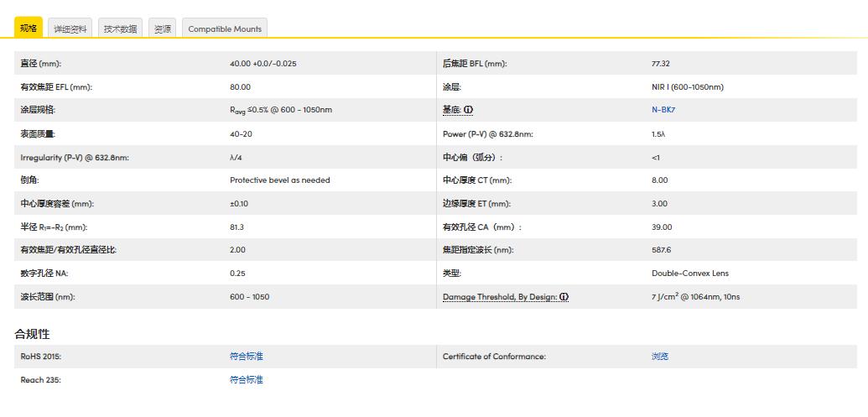Click the underlined 基底 label

tap(451, 110)
